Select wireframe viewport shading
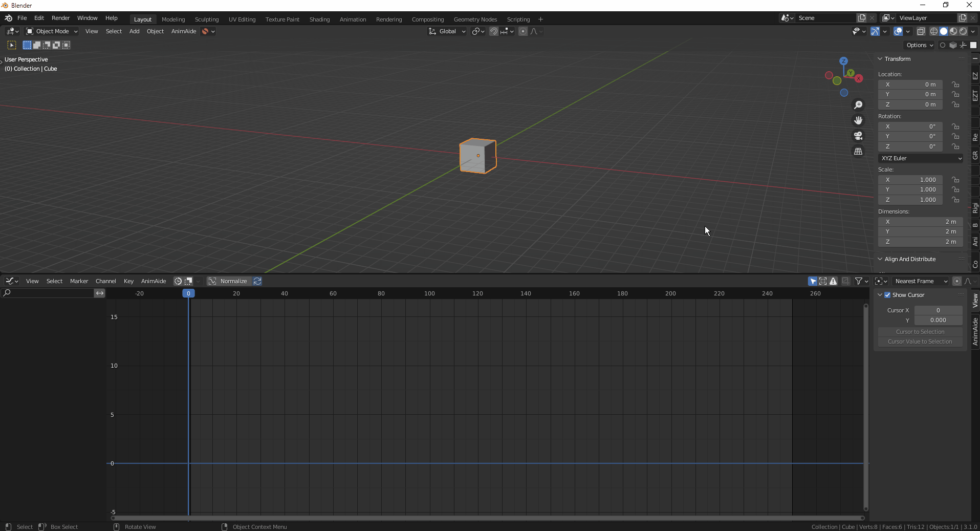 pyautogui.click(x=934, y=31)
